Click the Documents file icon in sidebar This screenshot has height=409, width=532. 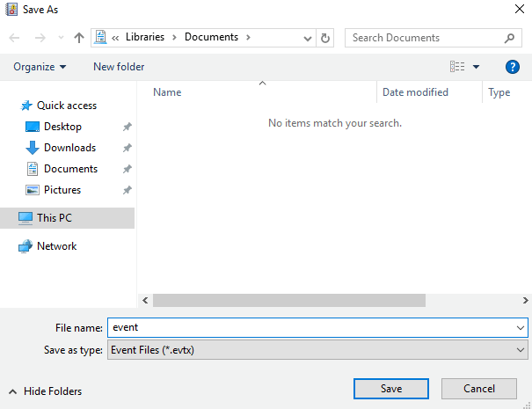click(33, 169)
